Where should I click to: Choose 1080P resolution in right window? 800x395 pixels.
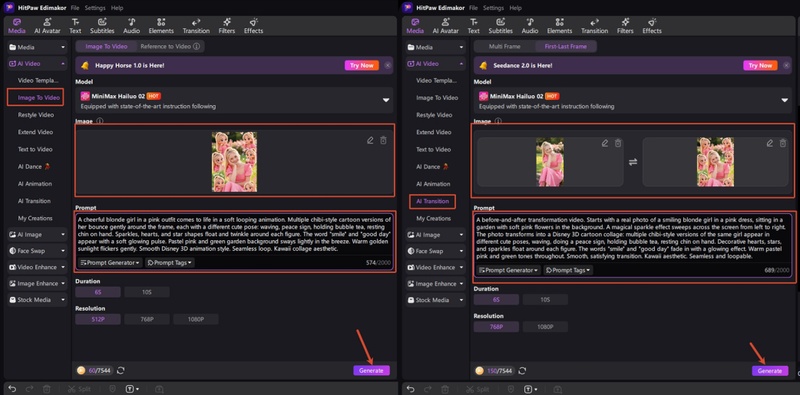tap(545, 327)
